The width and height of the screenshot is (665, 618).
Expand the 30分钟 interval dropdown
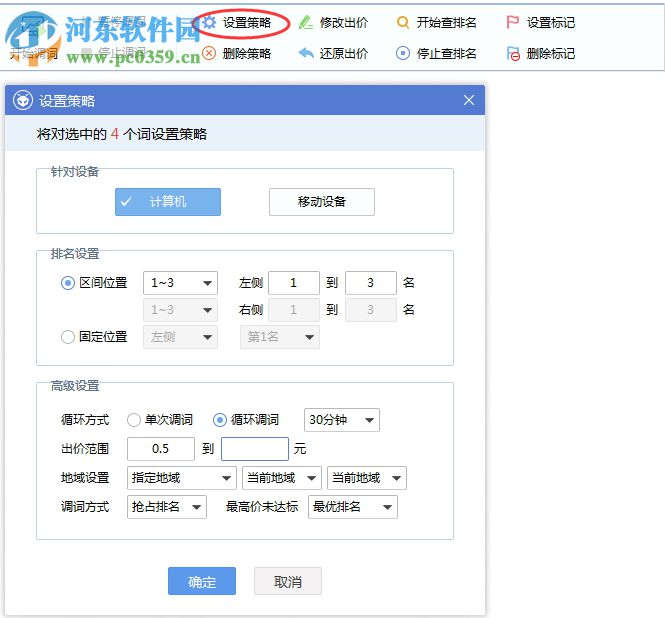point(341,420)
